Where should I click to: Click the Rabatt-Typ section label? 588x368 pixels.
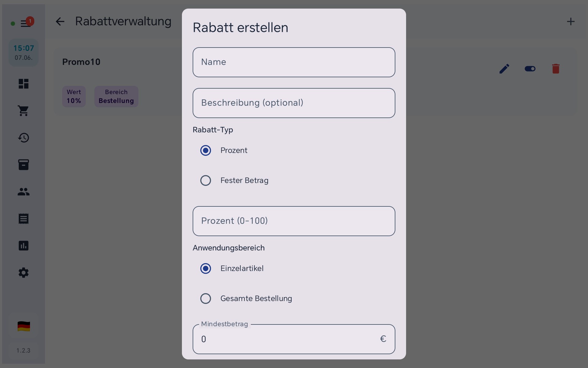click(213, 130)
